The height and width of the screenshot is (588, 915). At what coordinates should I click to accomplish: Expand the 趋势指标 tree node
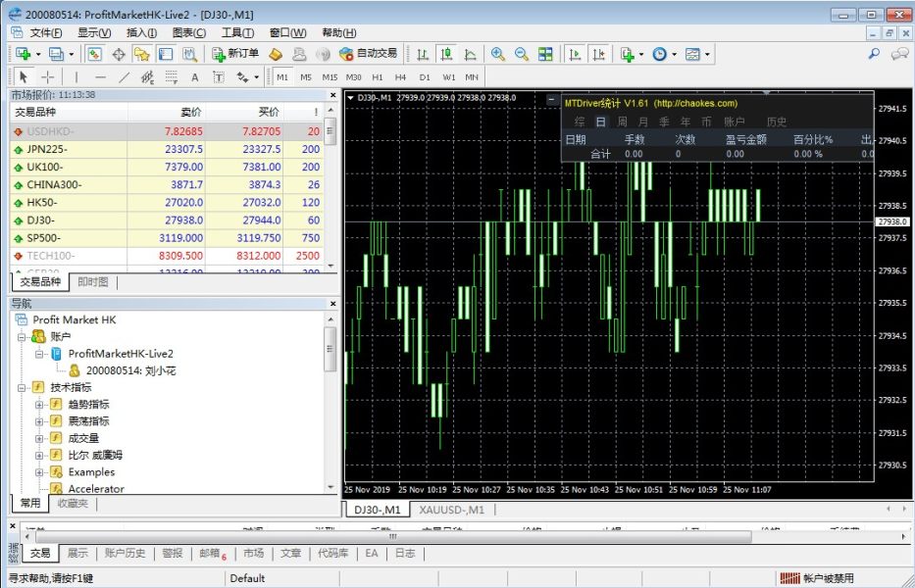[40, 405]
